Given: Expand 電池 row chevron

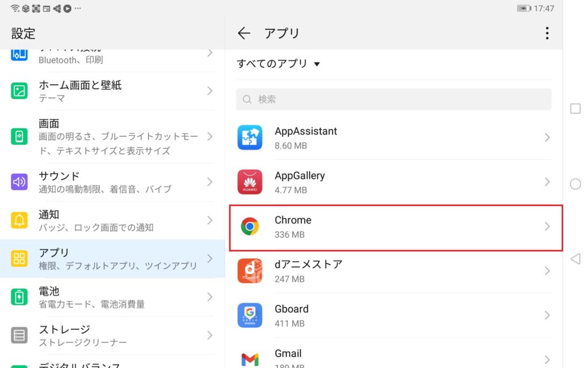Looking at the screenshot, I should point(210,297).
